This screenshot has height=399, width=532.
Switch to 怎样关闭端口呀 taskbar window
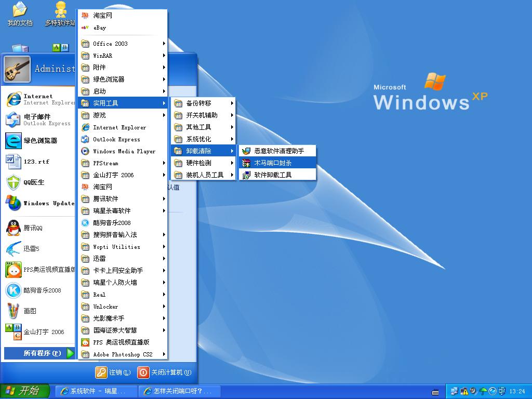click(x=179, y=391)
